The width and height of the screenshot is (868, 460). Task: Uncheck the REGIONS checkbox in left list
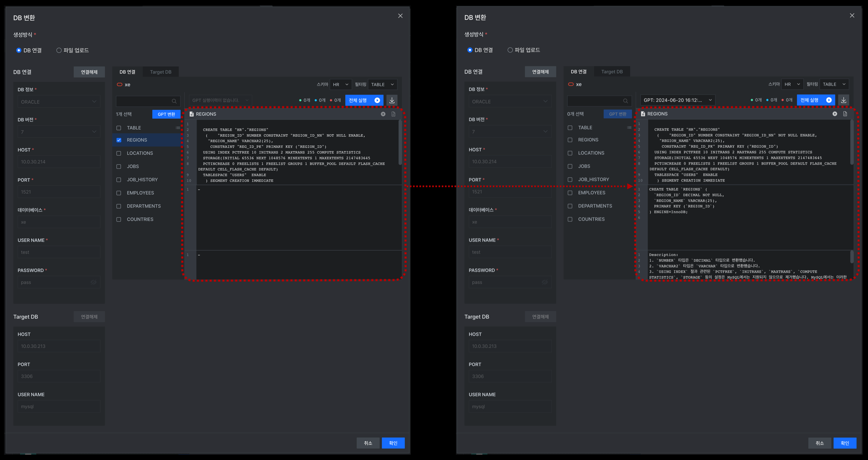[119, 140]
